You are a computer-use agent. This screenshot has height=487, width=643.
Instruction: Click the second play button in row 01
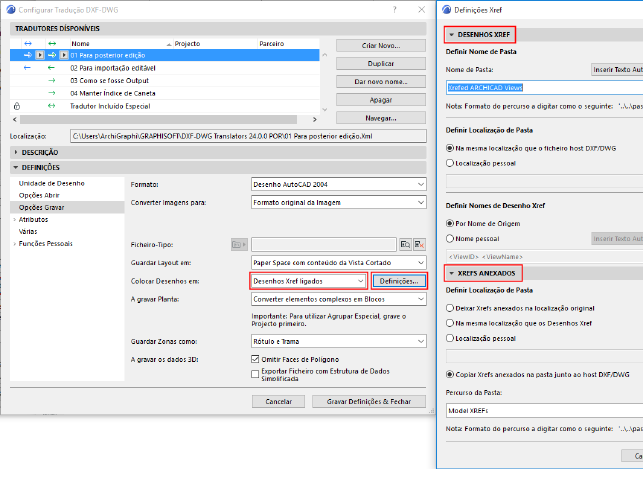click(x=64, y=55)
